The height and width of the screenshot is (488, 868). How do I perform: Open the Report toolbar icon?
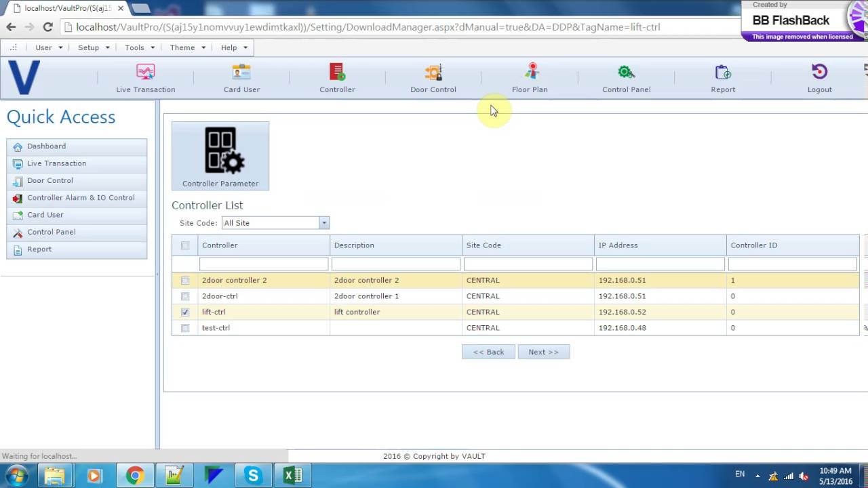723,78
